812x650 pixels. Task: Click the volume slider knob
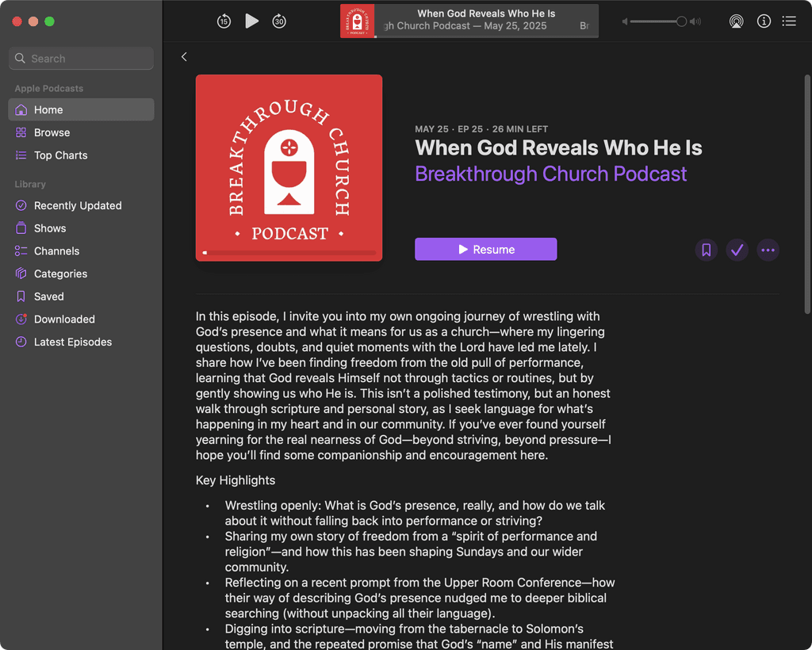point(681,21)
